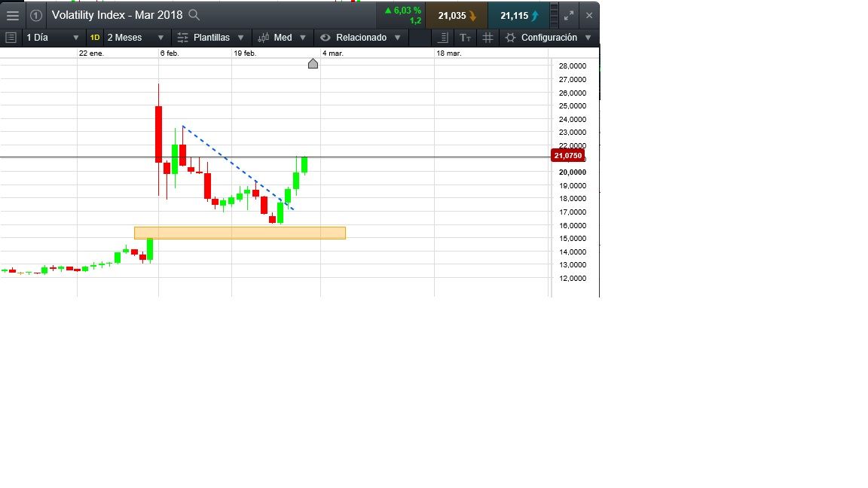This screenshot has height=488, width=868.
Task: Toggle the chart grid lines icon
Action: click(x=487, y=38)
